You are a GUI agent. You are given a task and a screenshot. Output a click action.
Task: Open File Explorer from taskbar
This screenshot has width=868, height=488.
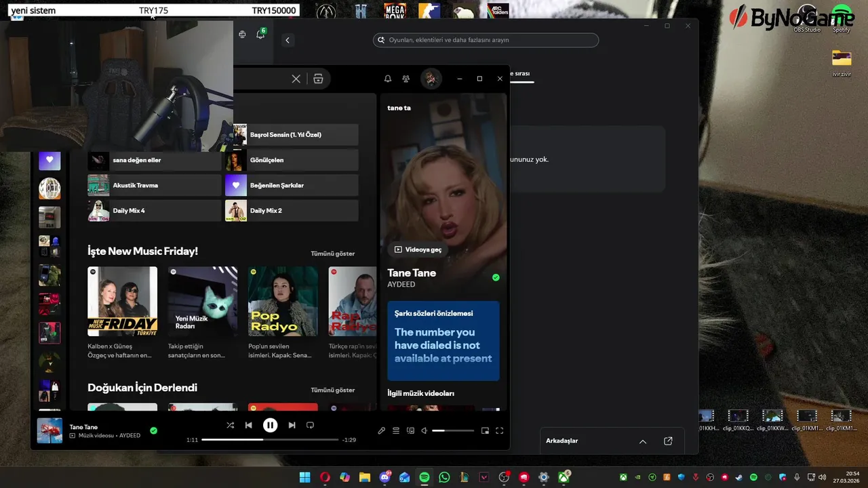click(x=365, y=477)
